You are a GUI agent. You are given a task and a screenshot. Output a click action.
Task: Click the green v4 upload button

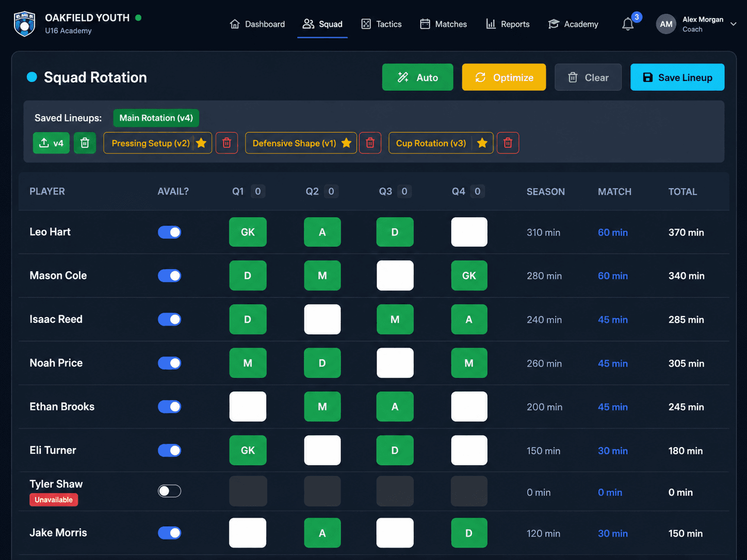[x=51, y=143]
